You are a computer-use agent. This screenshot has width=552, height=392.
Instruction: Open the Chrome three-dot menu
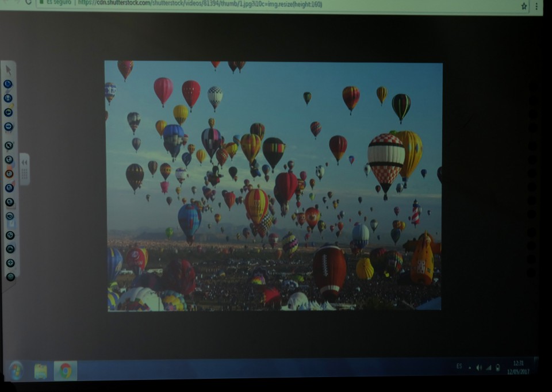click(x=536, y=6)
